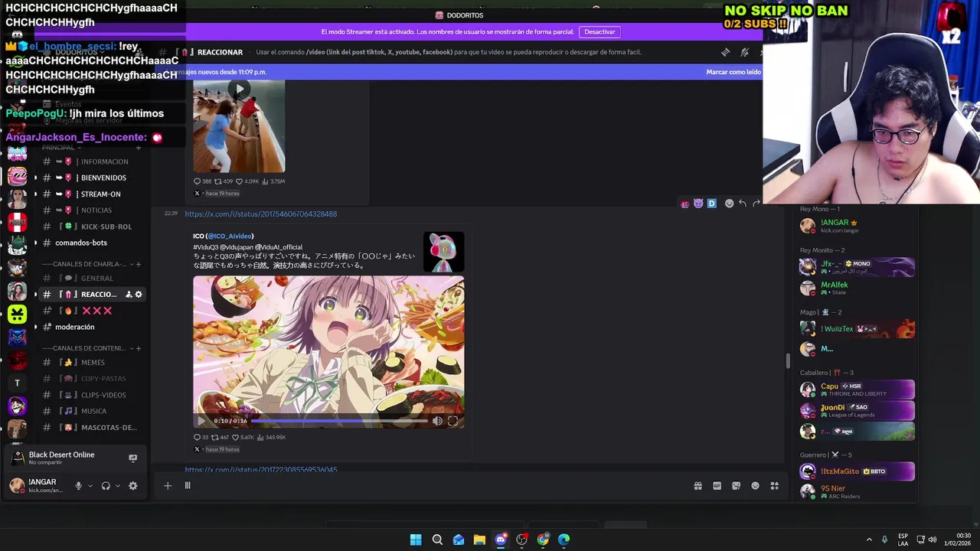Add reaction using the smiley icon on message
980x551 pixels.
729,204
